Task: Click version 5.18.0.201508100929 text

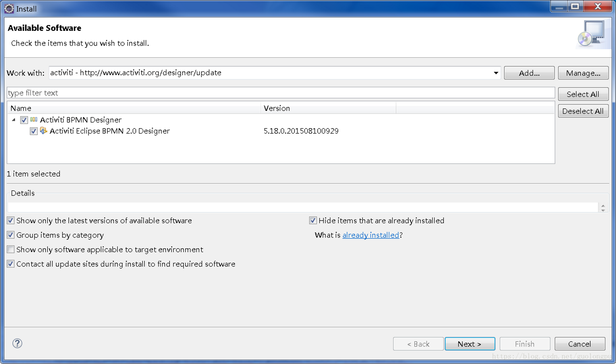Action: click(301, 131)
